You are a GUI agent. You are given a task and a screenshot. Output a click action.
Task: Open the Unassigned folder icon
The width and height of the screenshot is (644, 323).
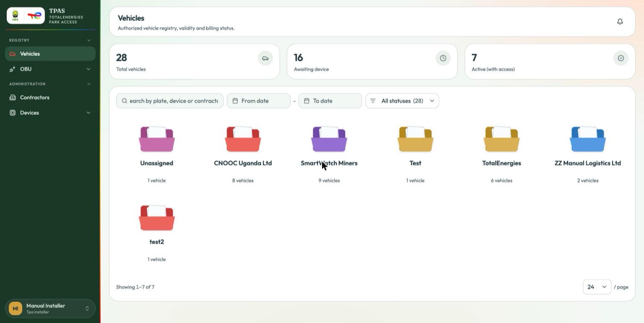pos(157,139)
